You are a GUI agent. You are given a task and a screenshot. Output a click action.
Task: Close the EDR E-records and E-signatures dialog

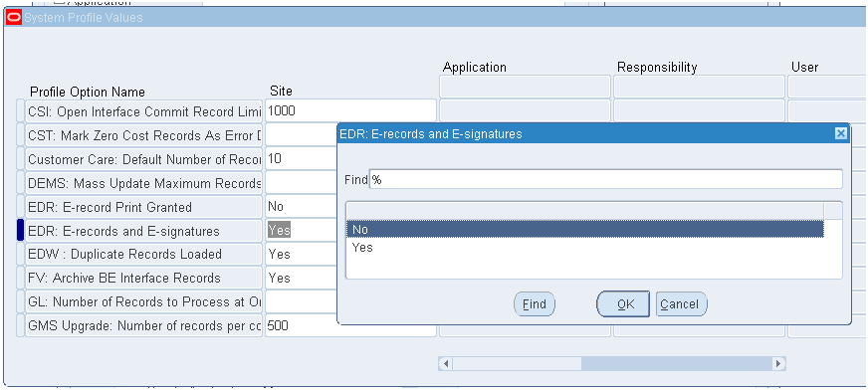[840, 133]
